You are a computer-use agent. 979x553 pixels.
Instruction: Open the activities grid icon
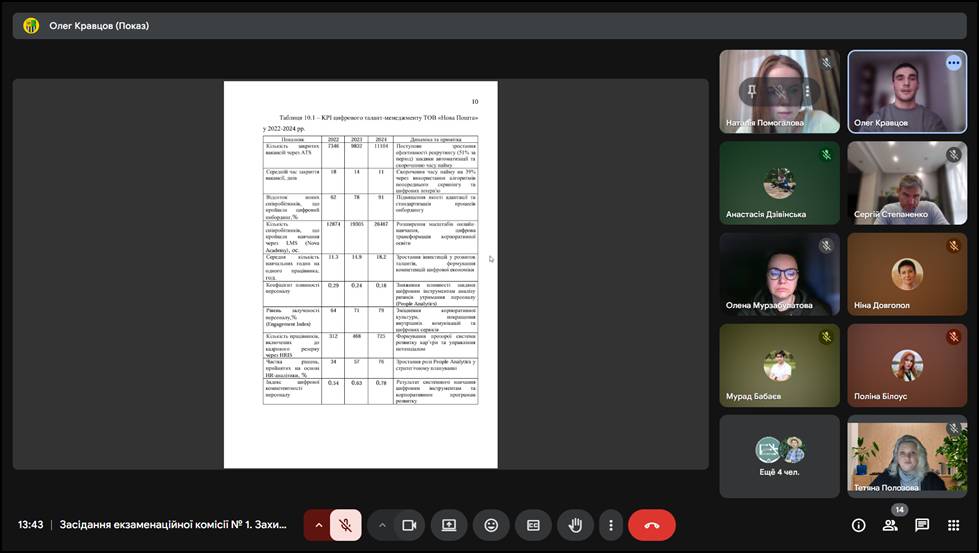coord(953,525)
